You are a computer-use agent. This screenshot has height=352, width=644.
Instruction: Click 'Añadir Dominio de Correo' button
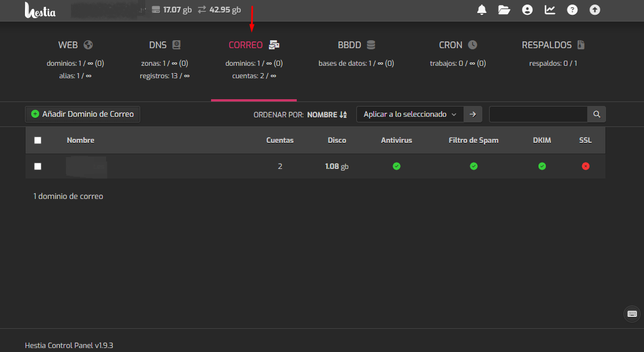pyautogui.click(x=82, y=114)
